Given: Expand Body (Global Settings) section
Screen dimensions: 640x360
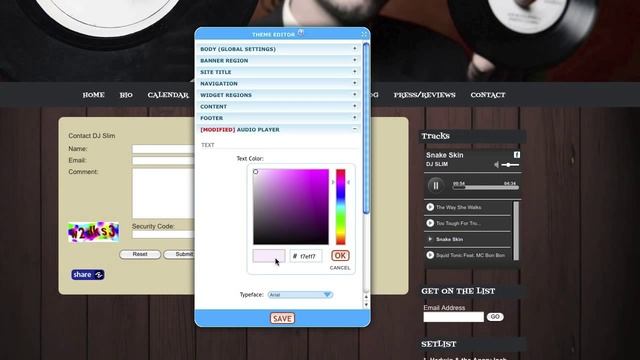Looking at the screenshot, I should click(x=279, y=49).
